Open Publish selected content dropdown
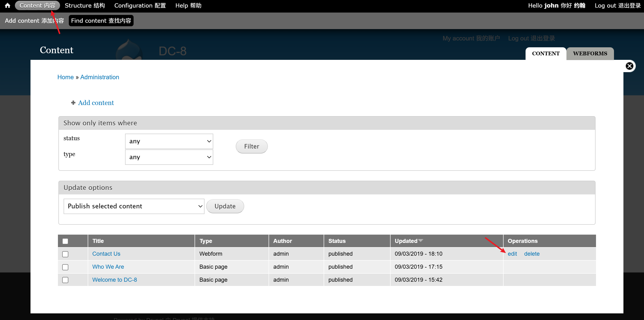This screenshot has height=320, width=644. tap(134, 206)
